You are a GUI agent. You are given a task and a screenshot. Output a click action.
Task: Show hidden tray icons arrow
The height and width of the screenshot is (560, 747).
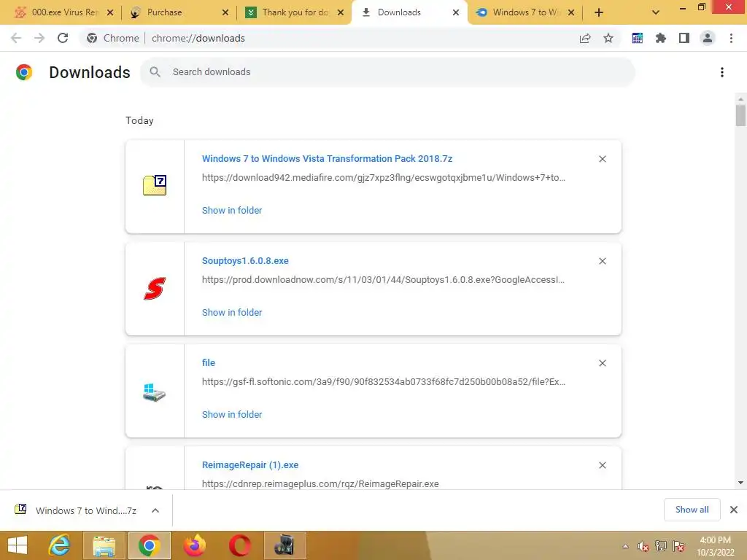(625, 546)
